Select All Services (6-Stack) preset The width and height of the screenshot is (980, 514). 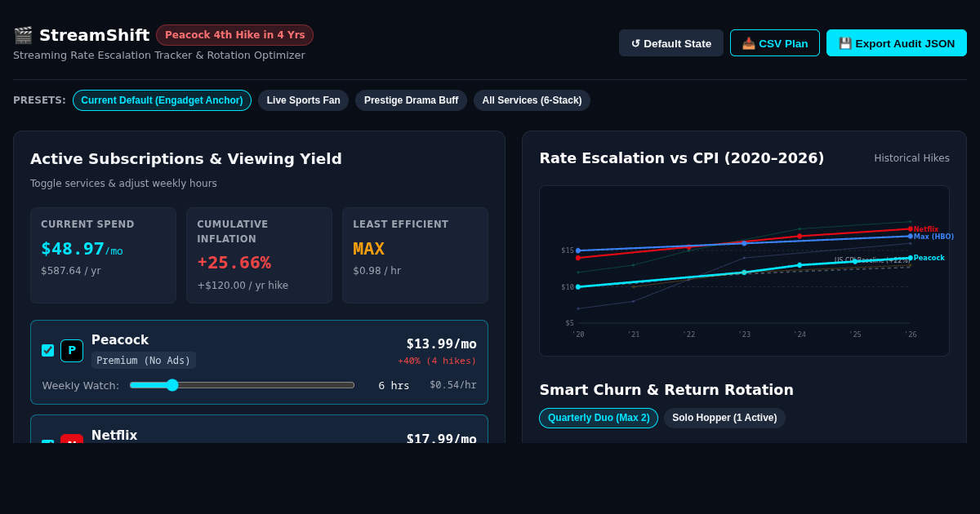pyautogui.click(x=532, y=100)
